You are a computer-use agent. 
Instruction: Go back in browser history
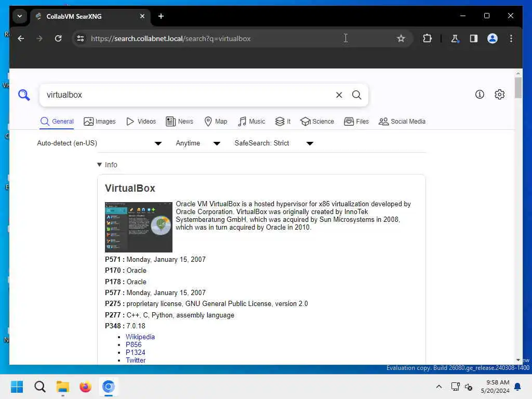[21, 38]
